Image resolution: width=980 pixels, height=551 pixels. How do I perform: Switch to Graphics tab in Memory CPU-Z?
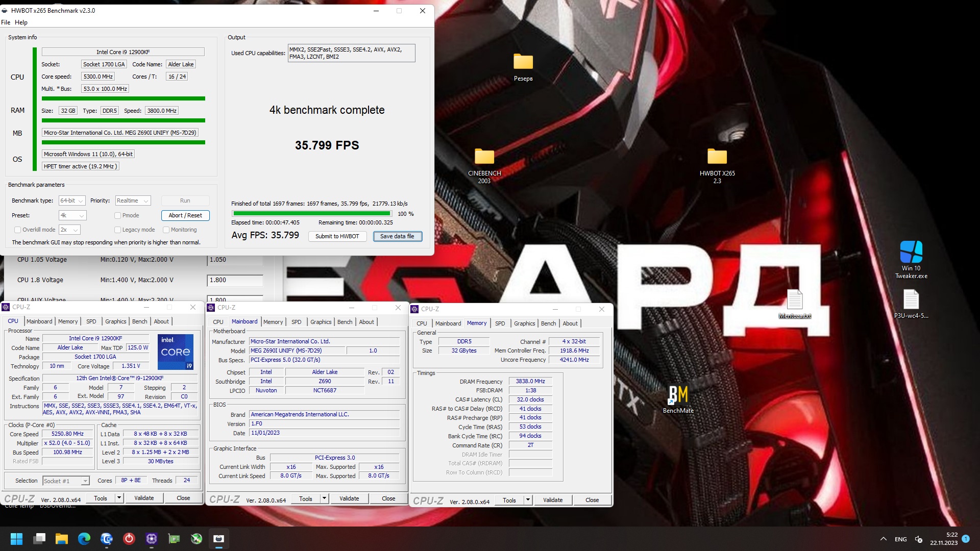tap(524, 323)
